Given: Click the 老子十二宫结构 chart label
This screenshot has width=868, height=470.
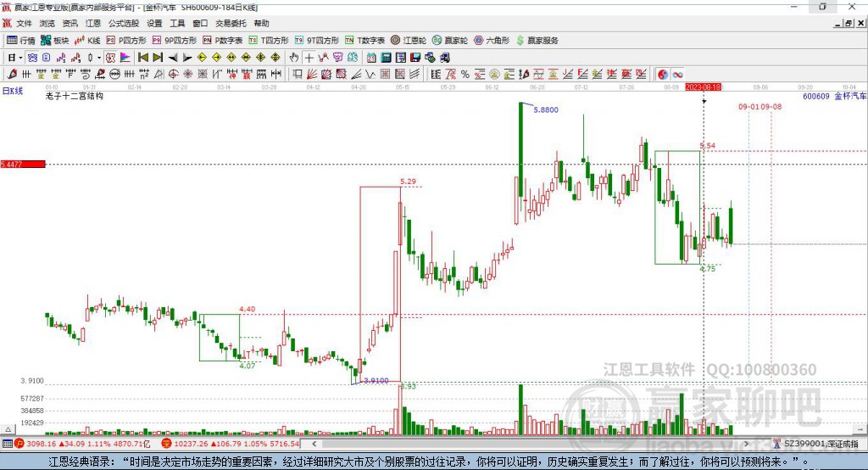Looking at the screenshot, I should tap(75, 97).
